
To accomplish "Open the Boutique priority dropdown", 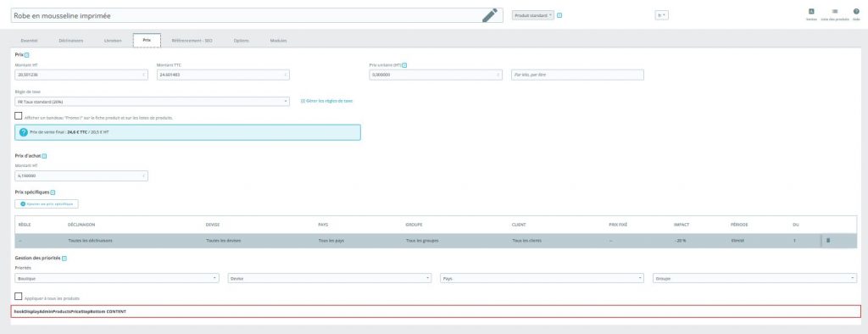I will 117,279.
